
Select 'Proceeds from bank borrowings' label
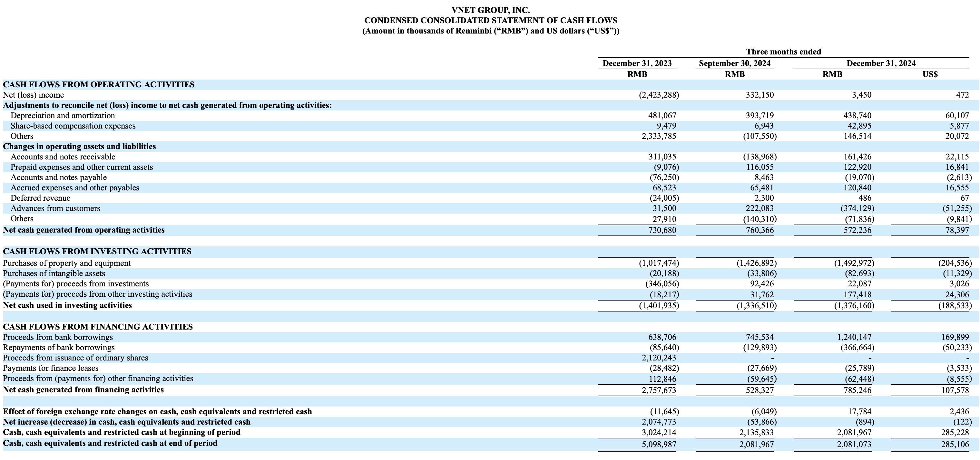tap(58, 337)
